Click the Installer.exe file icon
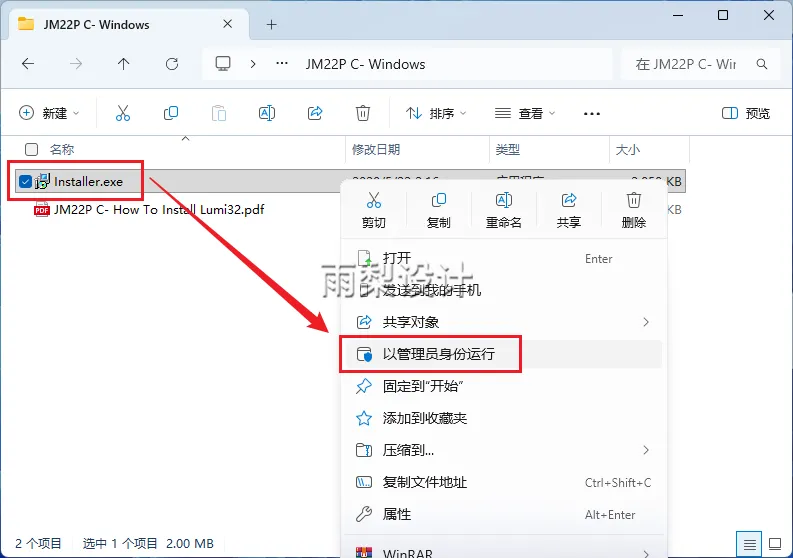Viewport: 793px width, 558px height. [42, 181]
